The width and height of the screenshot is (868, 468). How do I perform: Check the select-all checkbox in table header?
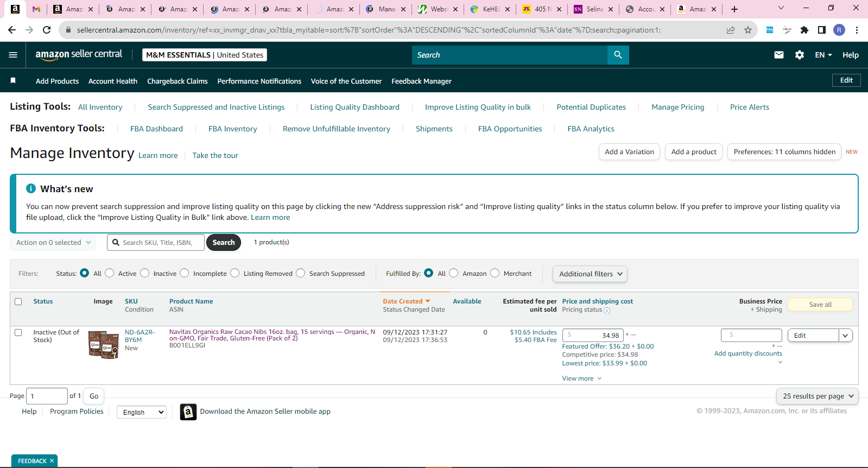coord(18,301)
